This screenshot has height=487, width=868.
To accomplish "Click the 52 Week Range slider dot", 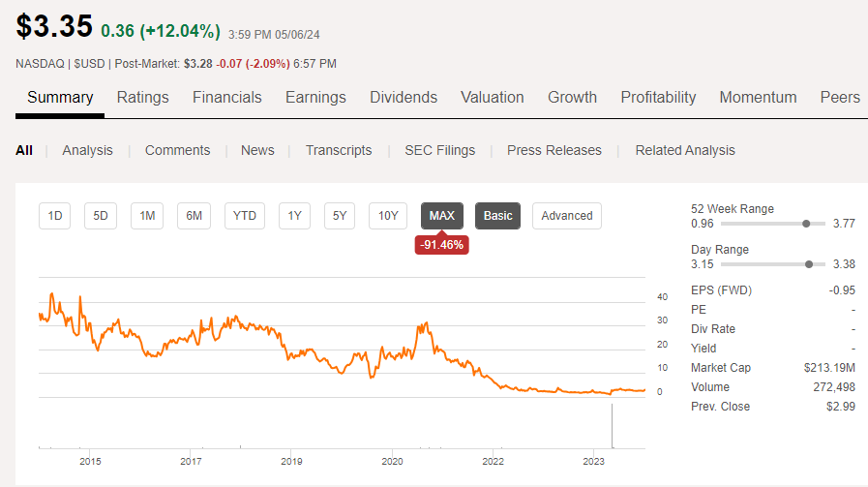I will pos(806,224).
